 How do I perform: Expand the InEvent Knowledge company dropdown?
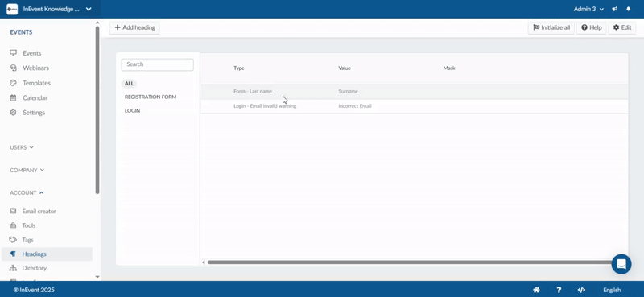[x=89, y=9]
